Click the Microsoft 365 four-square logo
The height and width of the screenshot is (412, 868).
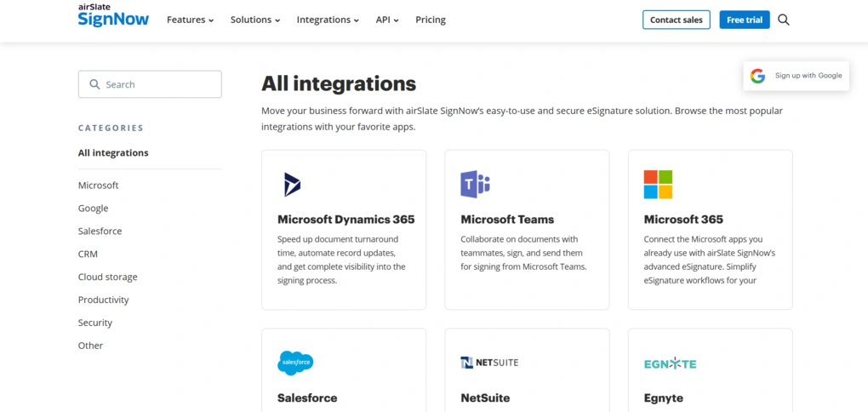pos(658,185)
